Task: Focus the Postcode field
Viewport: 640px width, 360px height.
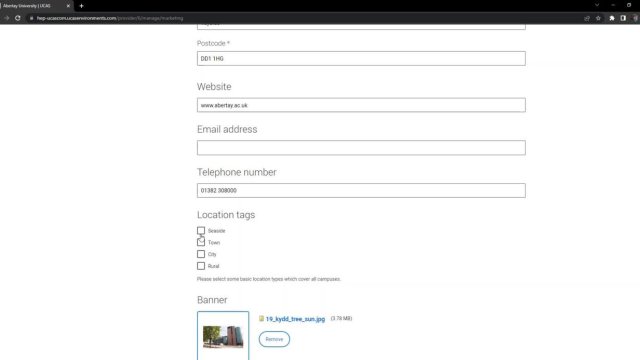Action: (x=361, y=58)
